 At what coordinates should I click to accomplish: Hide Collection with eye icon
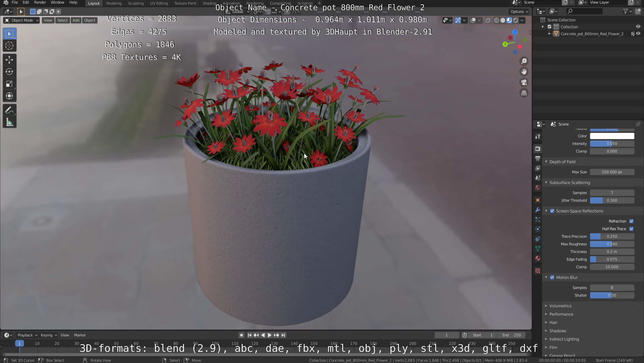coord(638,27)
